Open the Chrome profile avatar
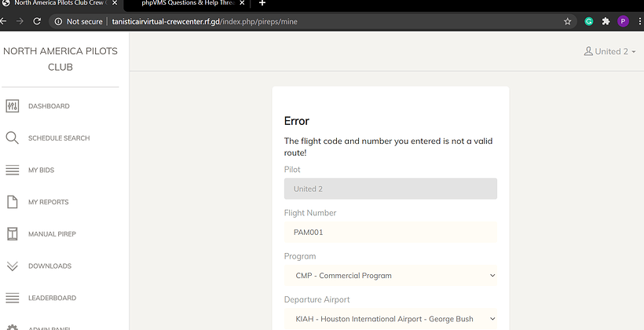 pyautogui.click(x=624, y=21)
